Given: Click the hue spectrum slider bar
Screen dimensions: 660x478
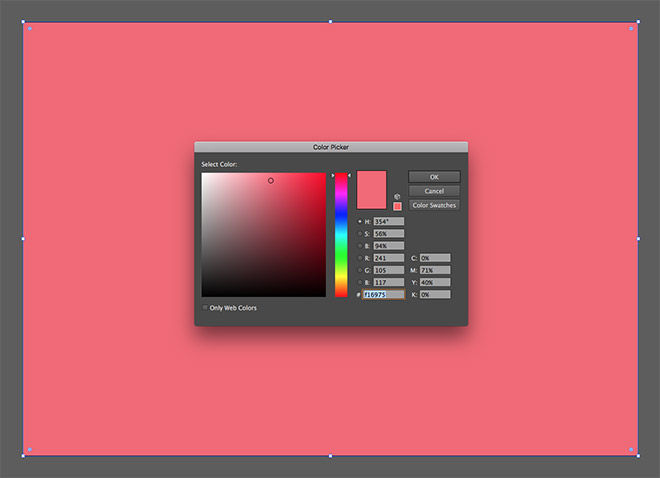Looking at the screenshot, I should [341, 235].
